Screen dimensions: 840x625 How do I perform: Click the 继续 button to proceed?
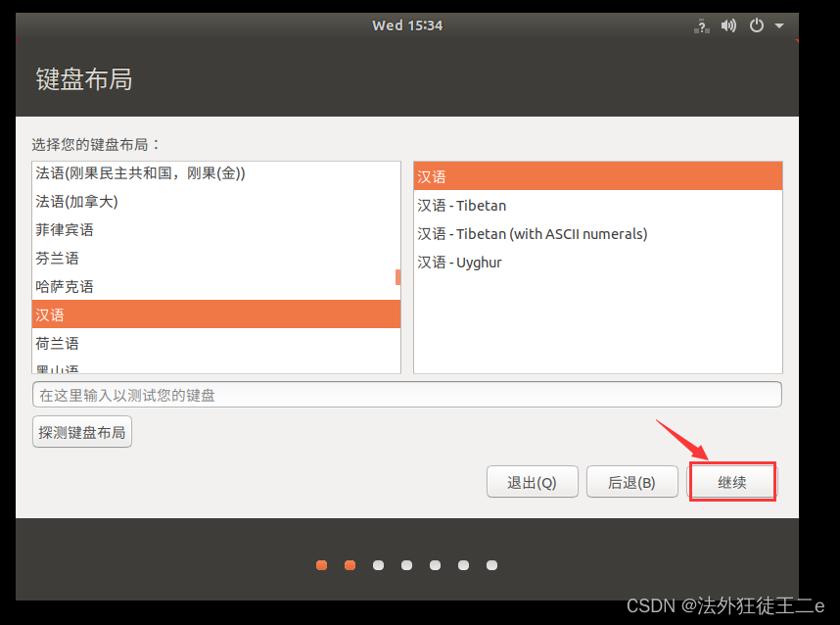tap(731, 481)
